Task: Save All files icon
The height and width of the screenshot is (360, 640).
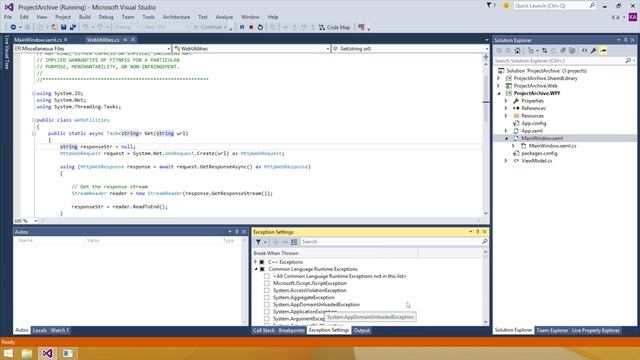Action: [73, 27]
